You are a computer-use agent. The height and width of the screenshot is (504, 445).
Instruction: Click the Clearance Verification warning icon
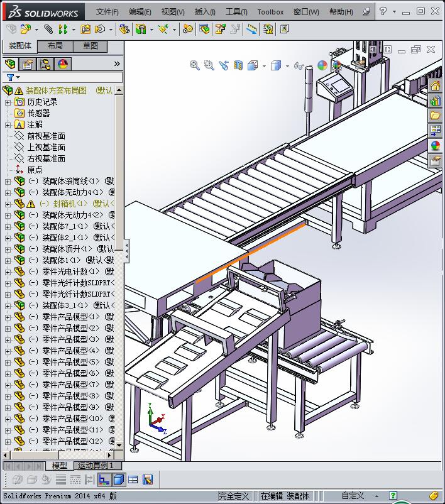(268, 30)
